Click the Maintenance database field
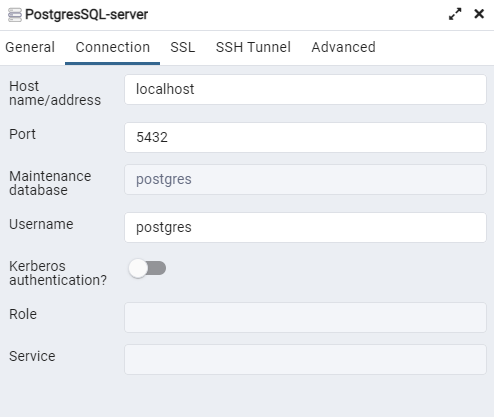 click(x=305, y=180)
